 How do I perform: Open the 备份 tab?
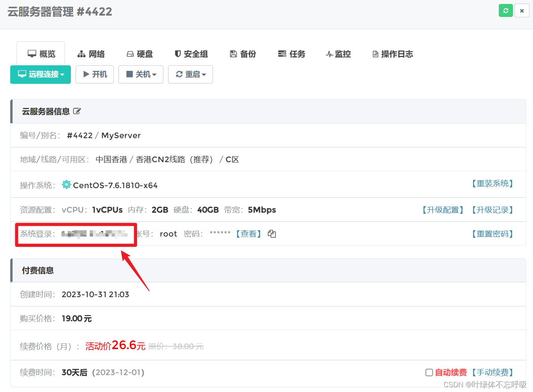pyautogui.click(x=243, y=54)
